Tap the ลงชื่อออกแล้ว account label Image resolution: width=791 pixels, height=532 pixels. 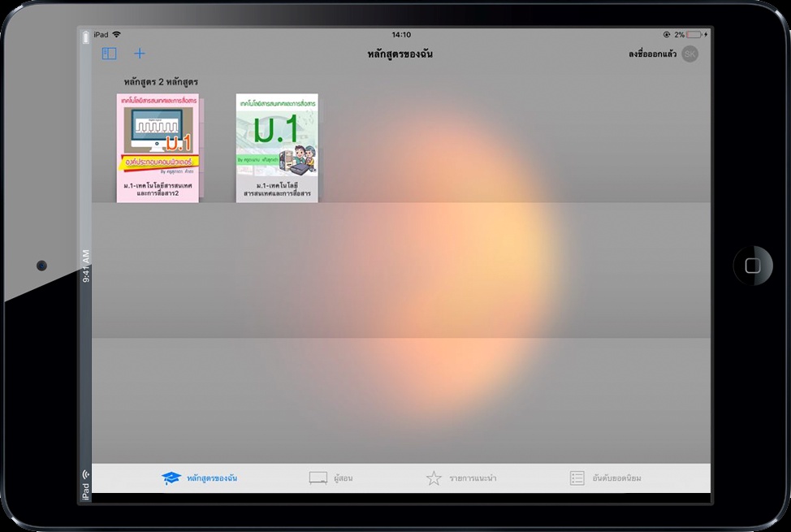click(652, 54)
